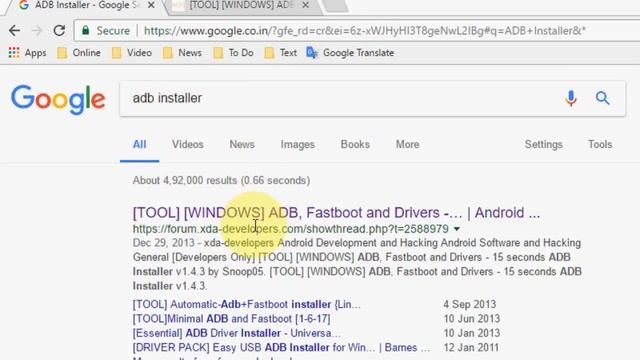Switch to Videos results
This screenshot has width=640, height=360.
tap(188, 144)
